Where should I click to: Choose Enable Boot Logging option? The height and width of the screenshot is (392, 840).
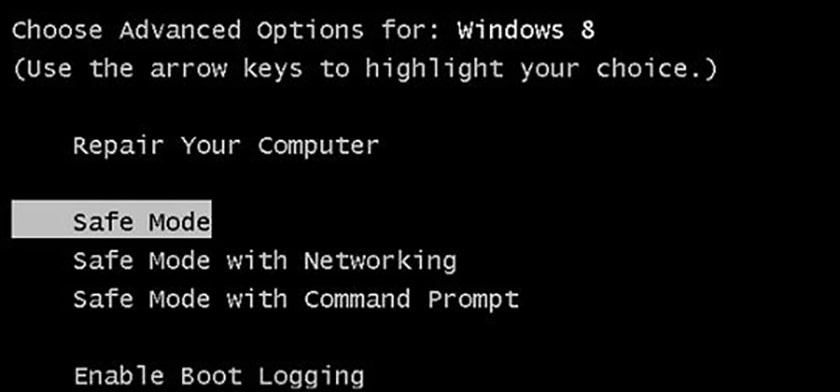click(x=219, y=376)
